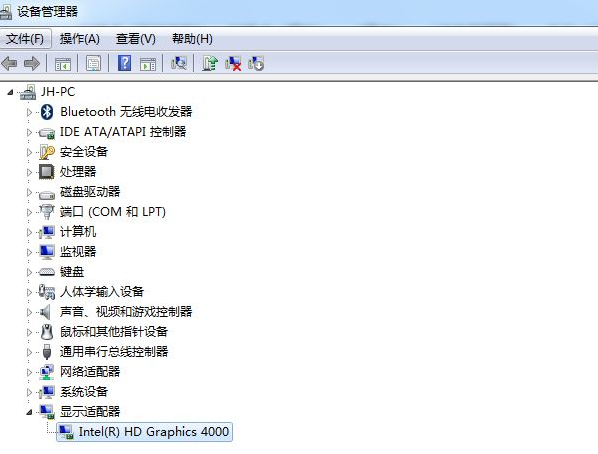
Task: Click the USB controllers plug icon
Action: pyautogui.click(x=47, y=352)
